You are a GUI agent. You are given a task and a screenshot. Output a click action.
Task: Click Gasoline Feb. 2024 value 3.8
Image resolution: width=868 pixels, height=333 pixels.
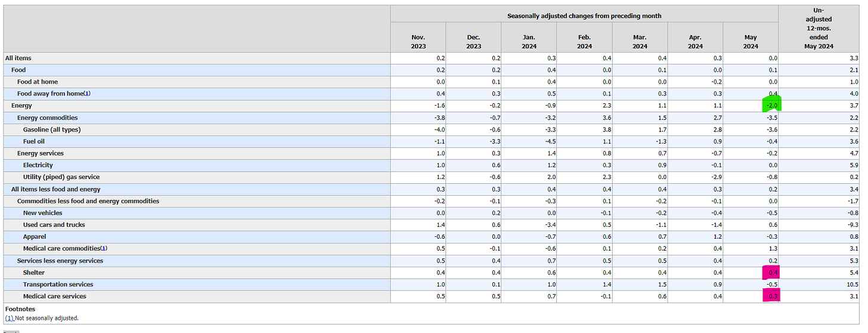click(607, 129)
